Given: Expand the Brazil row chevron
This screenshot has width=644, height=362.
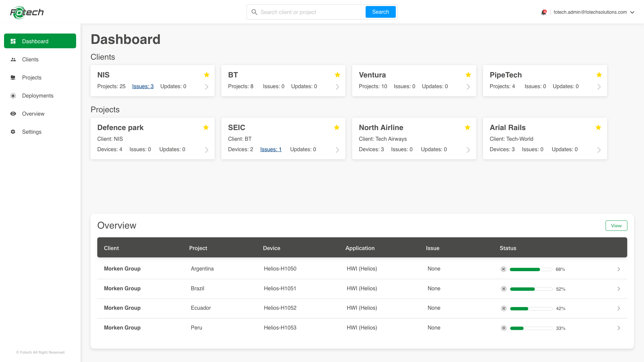Looking at the screenshot, I should [619, 289].
